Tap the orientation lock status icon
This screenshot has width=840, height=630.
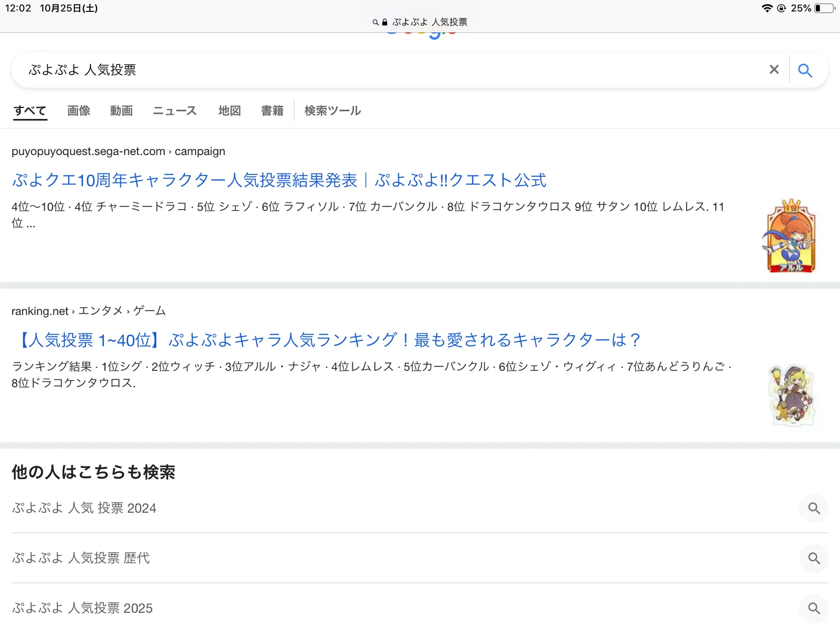click(x=782, y=8)
